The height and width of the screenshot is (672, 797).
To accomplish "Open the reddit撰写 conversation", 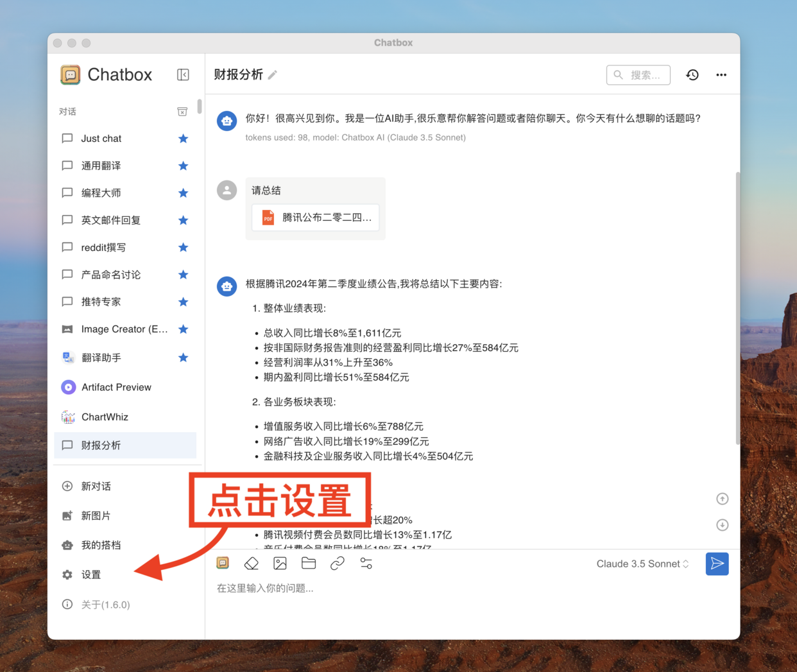I will point(125,247).
